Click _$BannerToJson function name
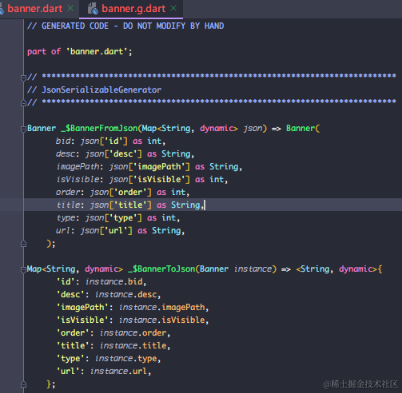This screenshot has height=393, width=402. point(162,269)
